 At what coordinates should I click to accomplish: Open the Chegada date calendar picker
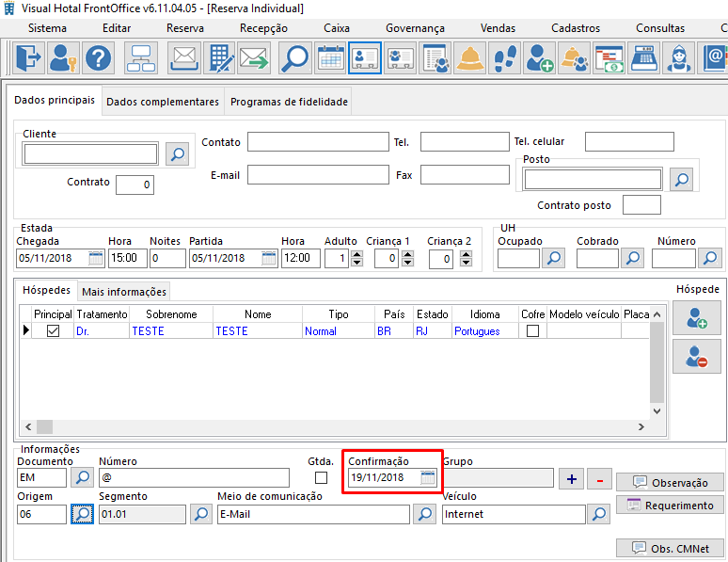click(96, 258)
